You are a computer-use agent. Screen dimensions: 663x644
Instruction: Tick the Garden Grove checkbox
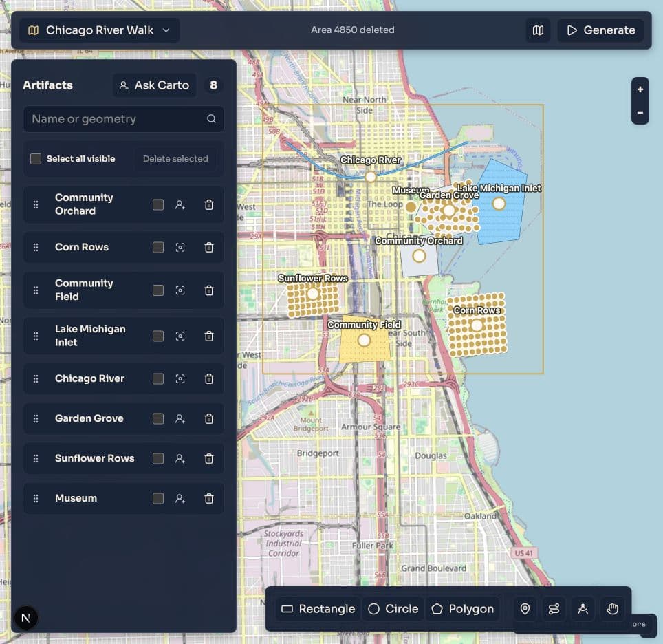click(158, 418)
